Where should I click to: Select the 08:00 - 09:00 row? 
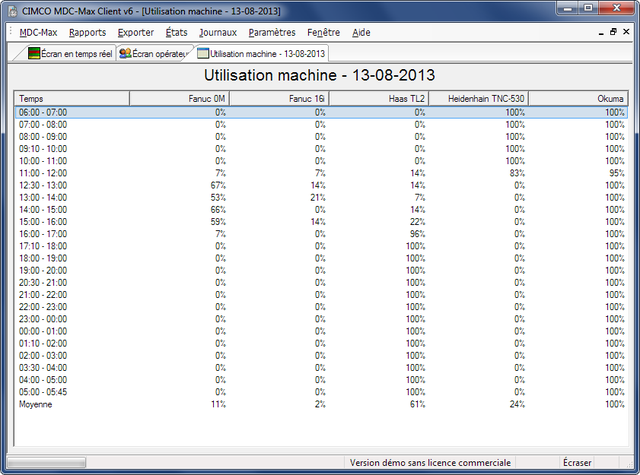pos(321,137)
